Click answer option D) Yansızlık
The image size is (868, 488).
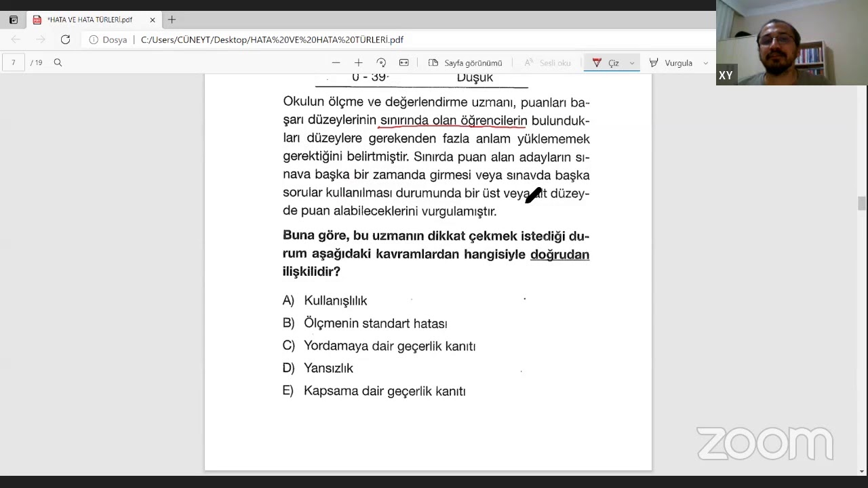pyautogui.click(x=318, y=368)
